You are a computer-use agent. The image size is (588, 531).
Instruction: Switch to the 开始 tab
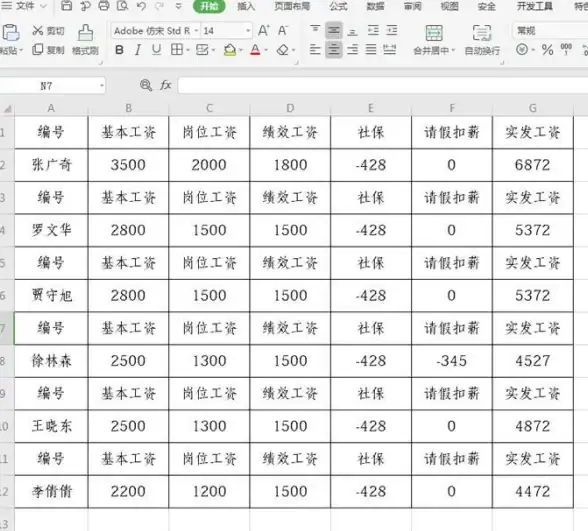tap(209, 6)
